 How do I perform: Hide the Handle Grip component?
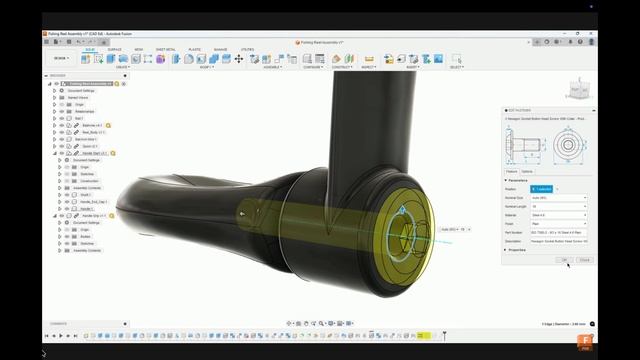(62, 216)
